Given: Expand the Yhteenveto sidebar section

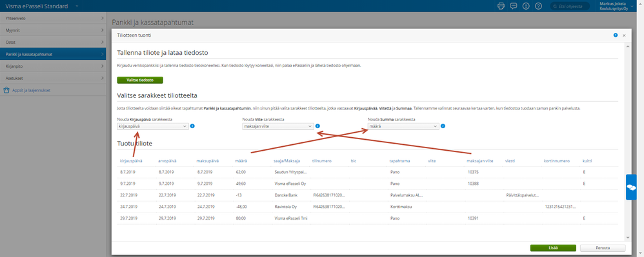Looking at the screenshot, I should 53,19.
